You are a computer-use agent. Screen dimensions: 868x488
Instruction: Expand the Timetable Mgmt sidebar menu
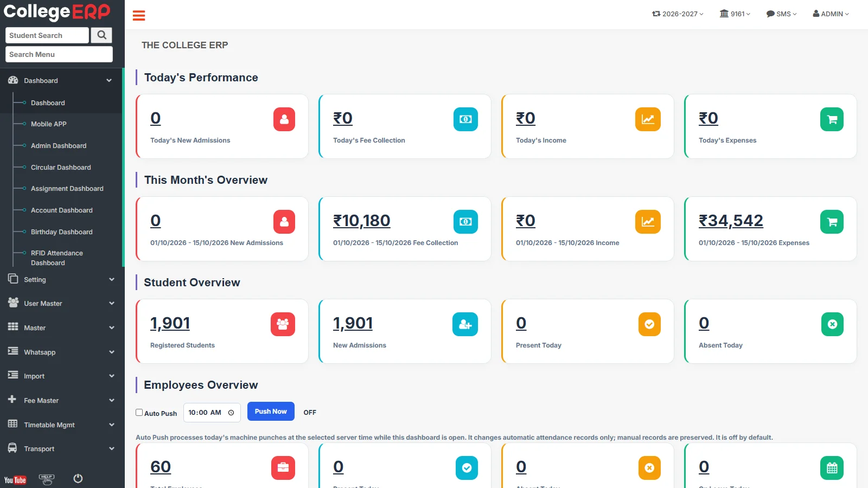click(61, 425)
